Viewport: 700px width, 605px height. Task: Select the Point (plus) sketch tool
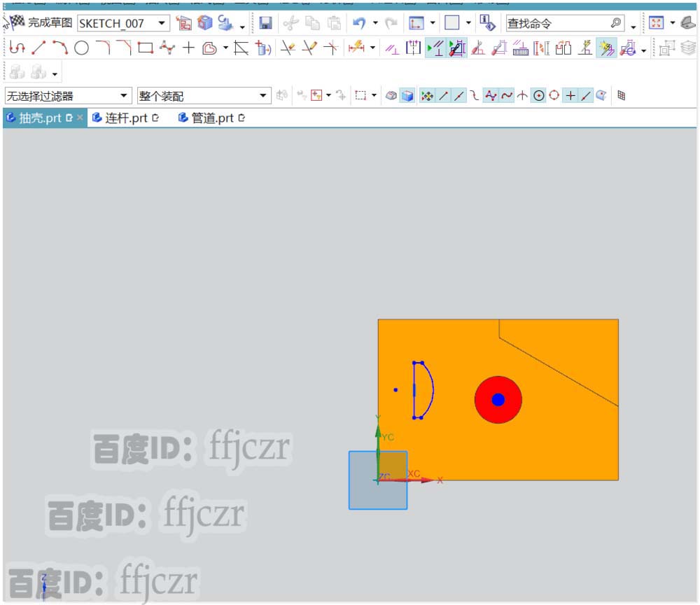click(189, 48)
